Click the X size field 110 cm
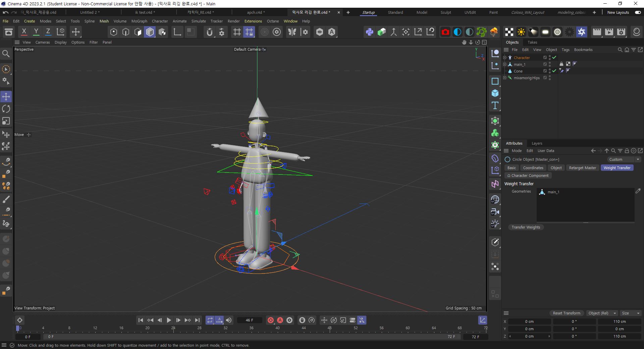The image size is (644, 349). pyautogui.click(x=620, y=321)
